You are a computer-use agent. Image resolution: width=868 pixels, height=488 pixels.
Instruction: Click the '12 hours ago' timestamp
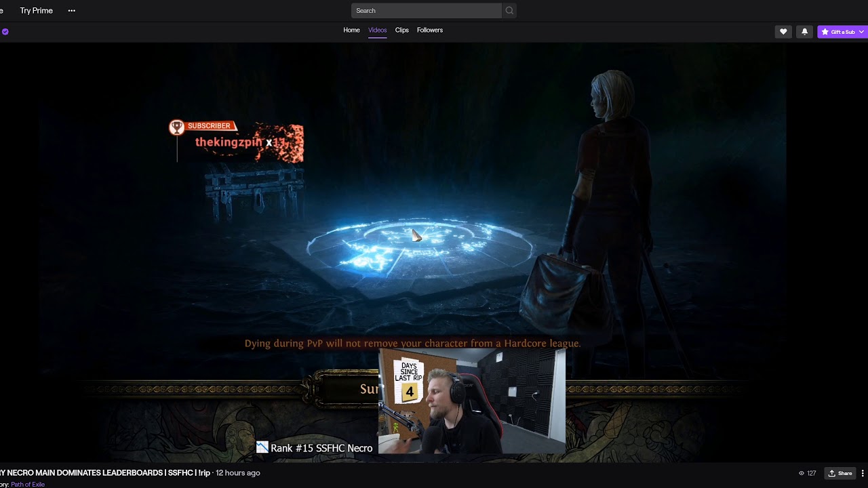pyautogui.click(x=238, y=473)
